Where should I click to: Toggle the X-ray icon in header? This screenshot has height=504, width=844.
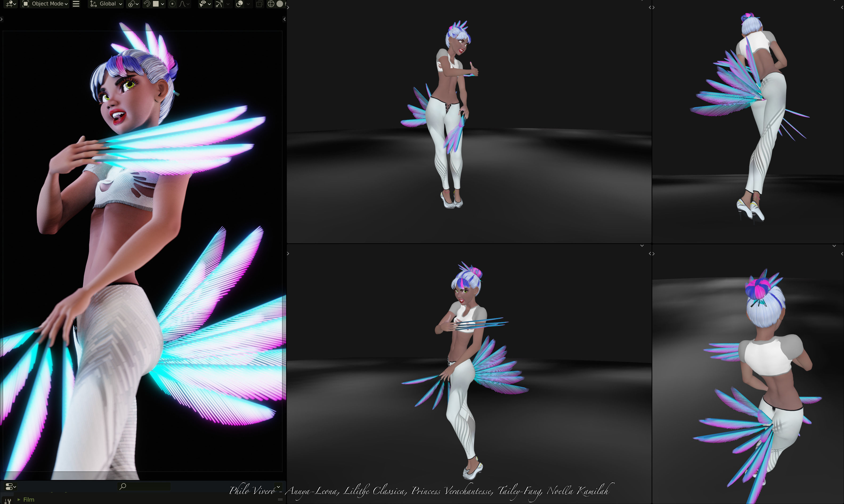coord(259,4)
